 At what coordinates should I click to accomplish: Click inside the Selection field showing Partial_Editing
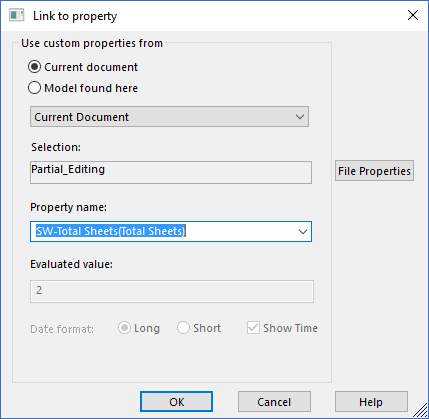pyautogui.click(x=171, y=172)
